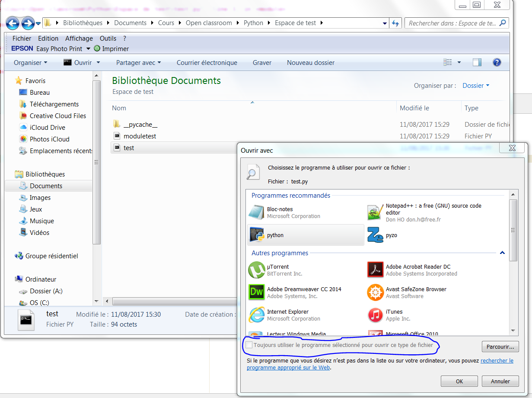
Task: Open the Affichage menu
Action: click(x=79, y=39)
